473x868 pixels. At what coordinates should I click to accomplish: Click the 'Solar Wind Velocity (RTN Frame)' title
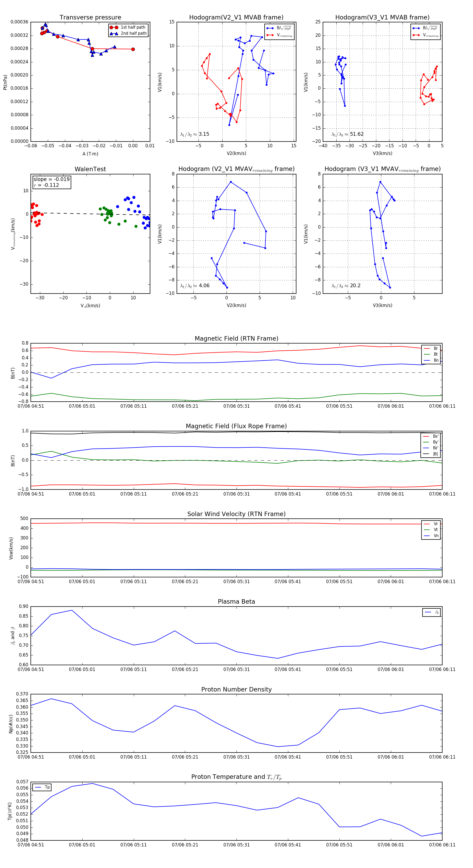coord(236,514)
